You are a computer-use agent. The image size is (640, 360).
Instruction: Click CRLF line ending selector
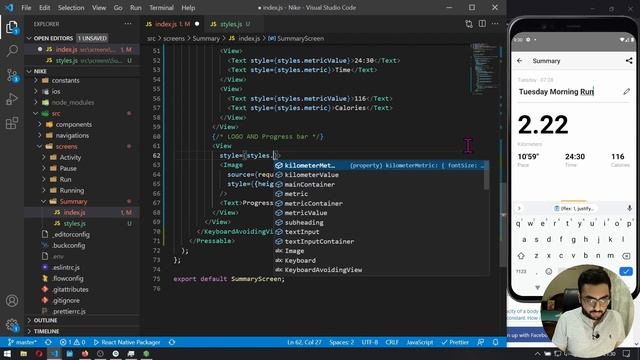coord(392,342)
